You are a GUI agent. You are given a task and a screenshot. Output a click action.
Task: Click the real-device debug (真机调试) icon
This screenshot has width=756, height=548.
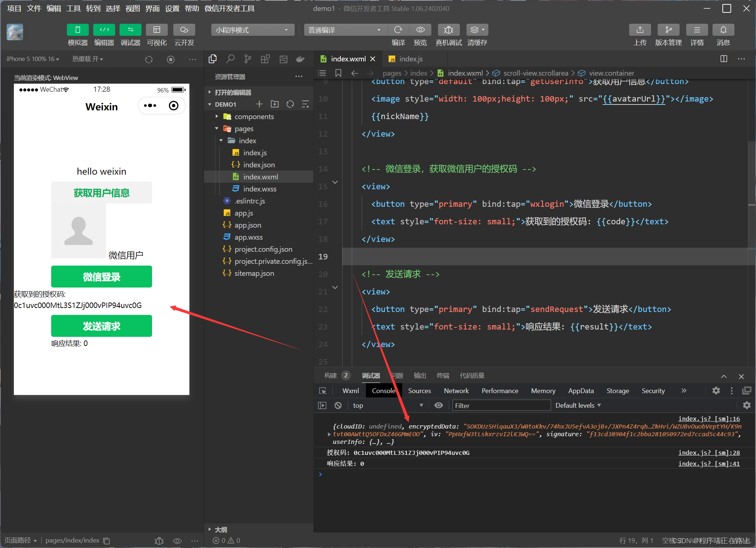pos(449,30)
